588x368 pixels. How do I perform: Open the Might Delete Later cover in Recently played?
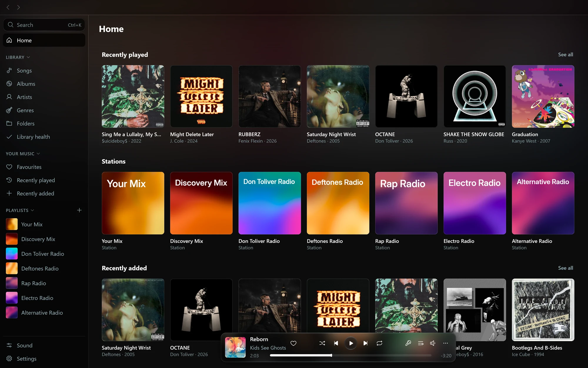(x=201, y=96)
